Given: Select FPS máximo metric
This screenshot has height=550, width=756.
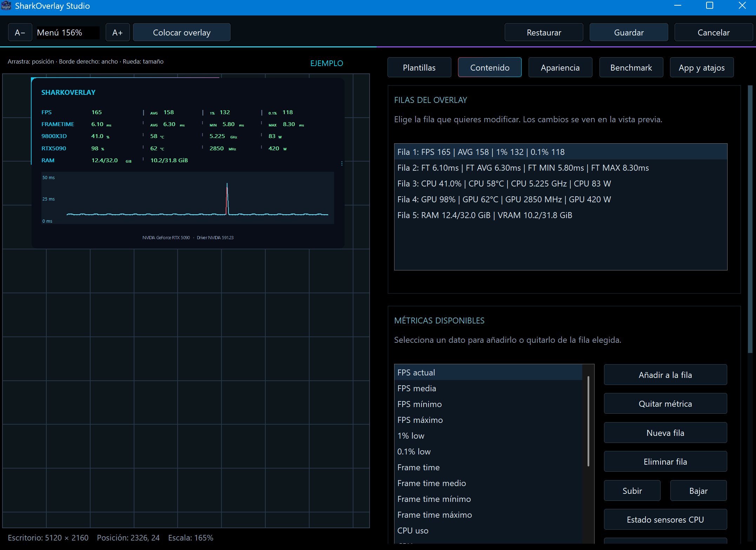Looking at the screenshot, I should (488, 420).
